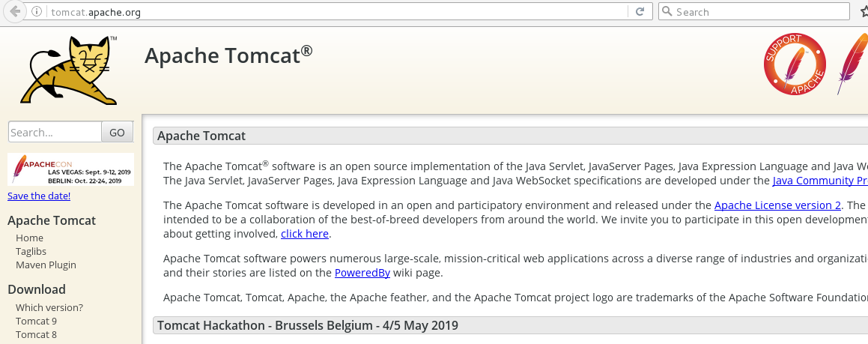The image size is (868, 344).
Task: Click the Apache Tomcat page title heading
Action: tap(228, 55)
